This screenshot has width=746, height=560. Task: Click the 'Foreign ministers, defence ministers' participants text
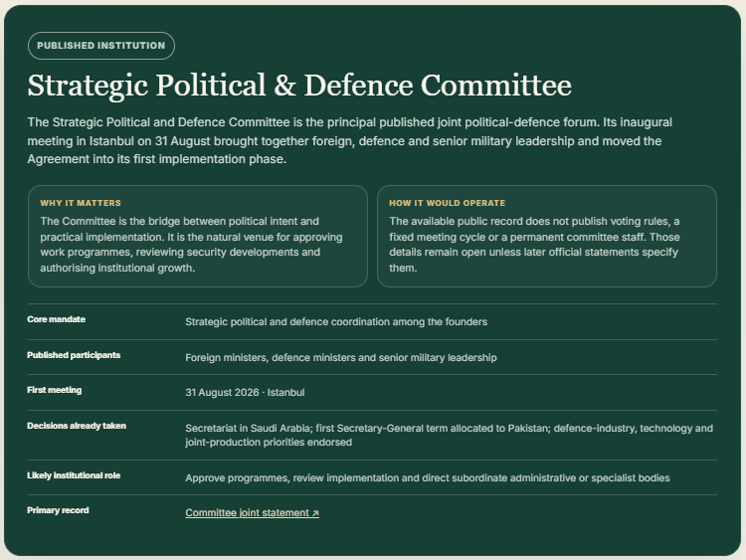[341, 358]
